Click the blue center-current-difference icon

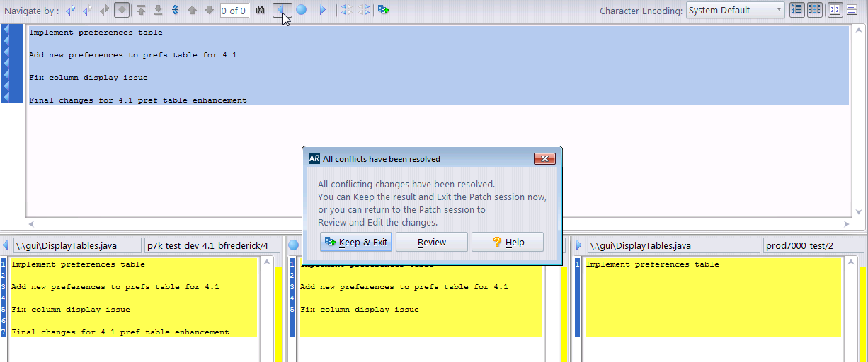click(x=175, y=11)
